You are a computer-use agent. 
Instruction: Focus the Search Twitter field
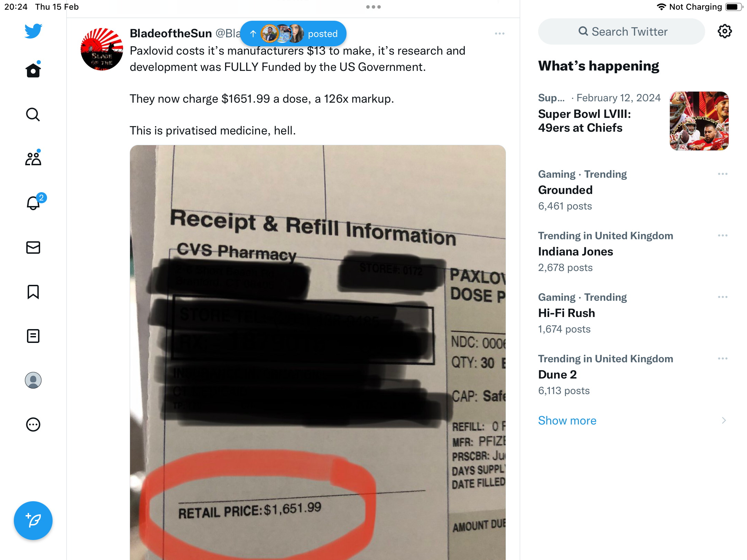point(621,31)
